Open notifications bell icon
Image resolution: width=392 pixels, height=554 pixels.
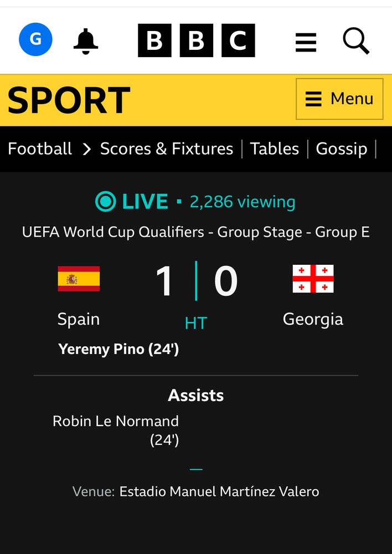86,40
